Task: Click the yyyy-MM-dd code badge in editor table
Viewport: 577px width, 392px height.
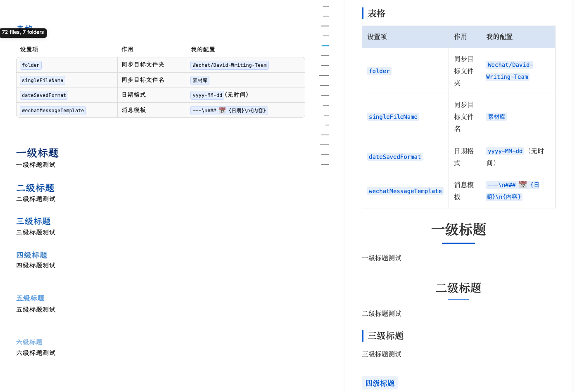Action: click(x=207, y=95)
